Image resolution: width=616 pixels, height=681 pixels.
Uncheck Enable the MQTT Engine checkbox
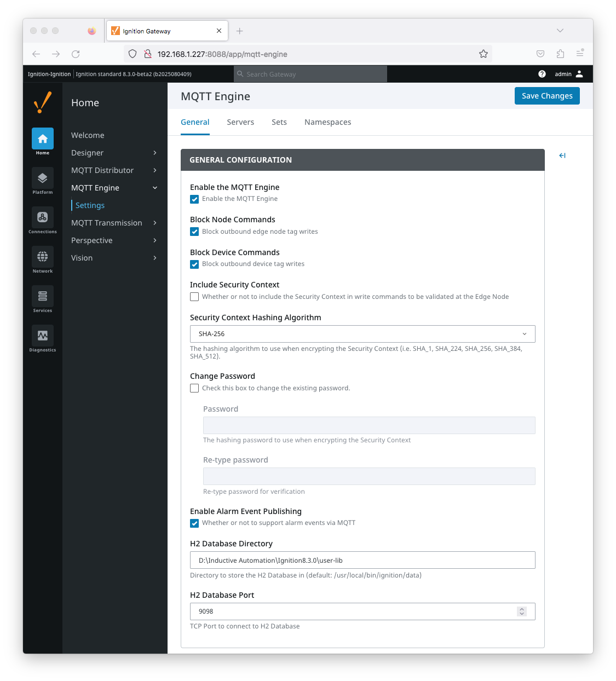click(x=194, y=199)
